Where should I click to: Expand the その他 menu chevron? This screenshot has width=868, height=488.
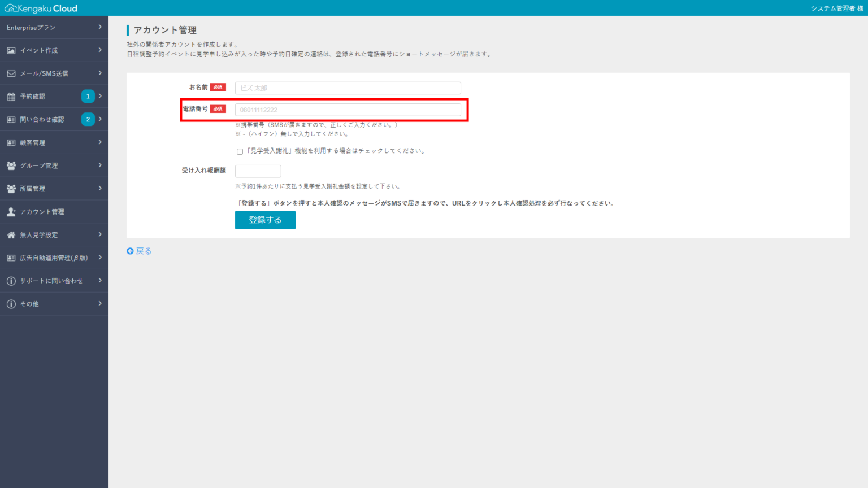101,303
